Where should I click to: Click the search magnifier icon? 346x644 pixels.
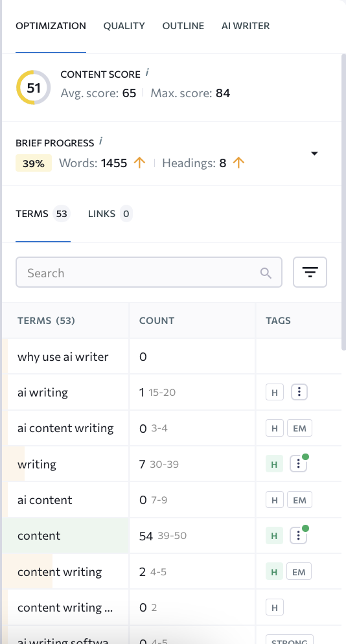[x=266, y=273]
